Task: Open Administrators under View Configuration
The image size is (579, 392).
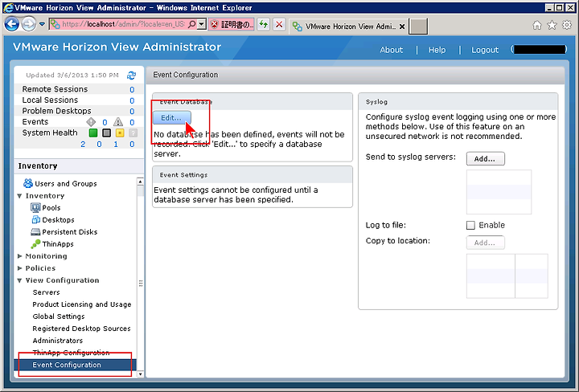Action: 58,341
